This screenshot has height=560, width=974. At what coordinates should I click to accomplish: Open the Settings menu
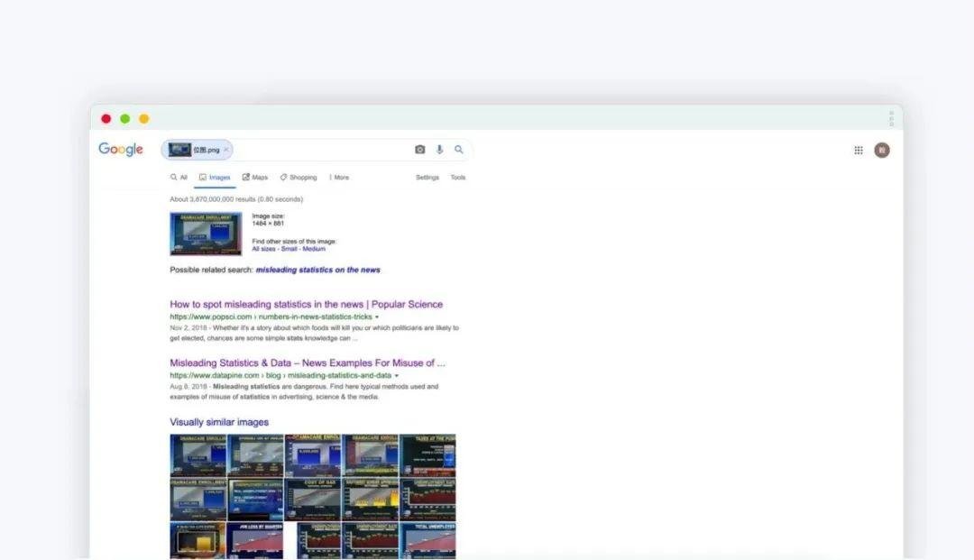[427, 178]
